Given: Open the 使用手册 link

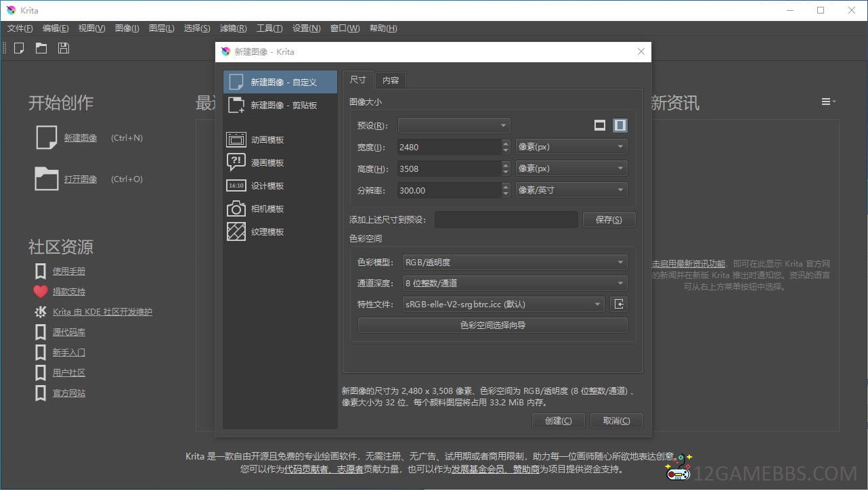Looking at the screenshot, I should coord(69,271).
